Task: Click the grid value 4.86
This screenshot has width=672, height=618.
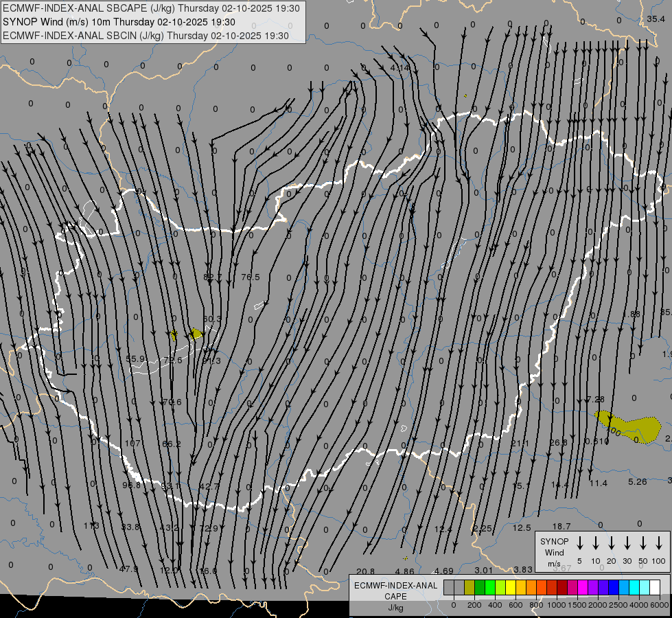Action: tap(404, 571)
